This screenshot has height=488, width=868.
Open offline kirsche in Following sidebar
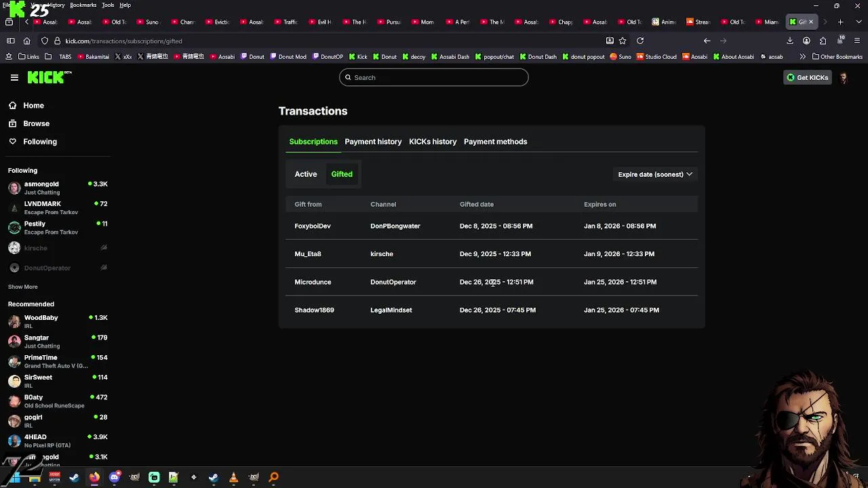58,248
